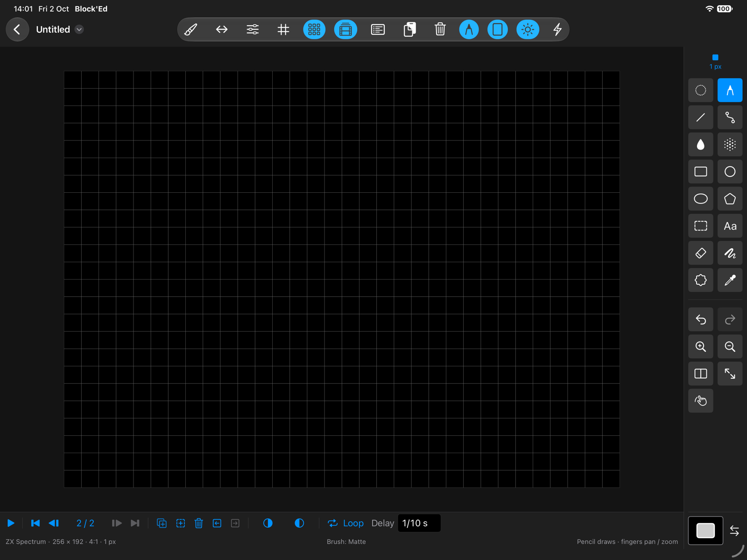Open the current color swatch
The width and height of the screenshot is (747, 560).
tap(705, 531)
